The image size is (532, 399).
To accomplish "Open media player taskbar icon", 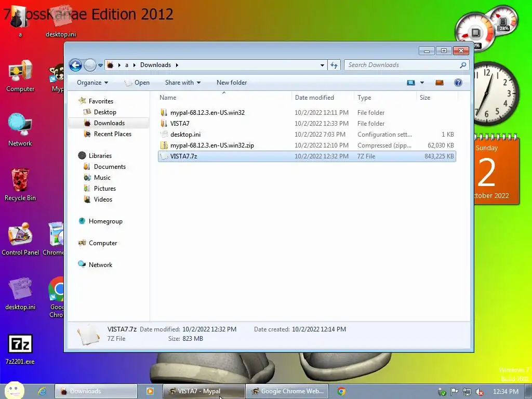I will (150, 391).
